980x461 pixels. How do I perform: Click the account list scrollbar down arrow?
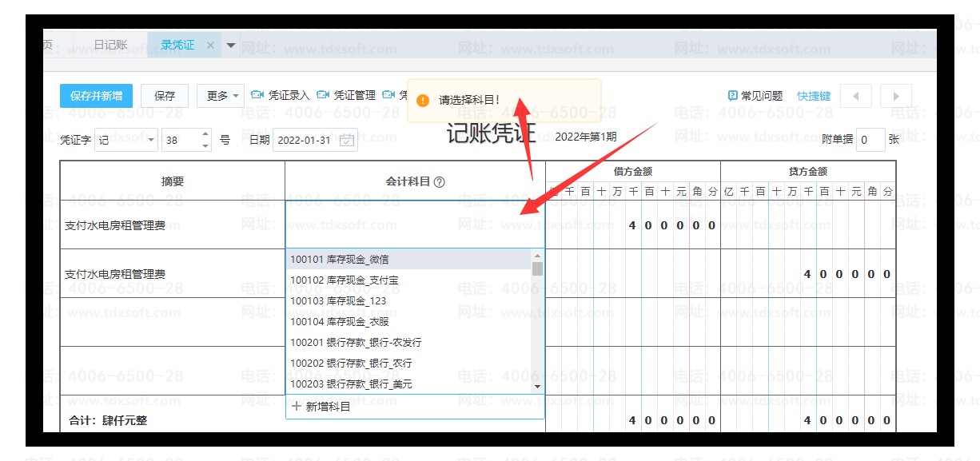click(x=537, y=387)
